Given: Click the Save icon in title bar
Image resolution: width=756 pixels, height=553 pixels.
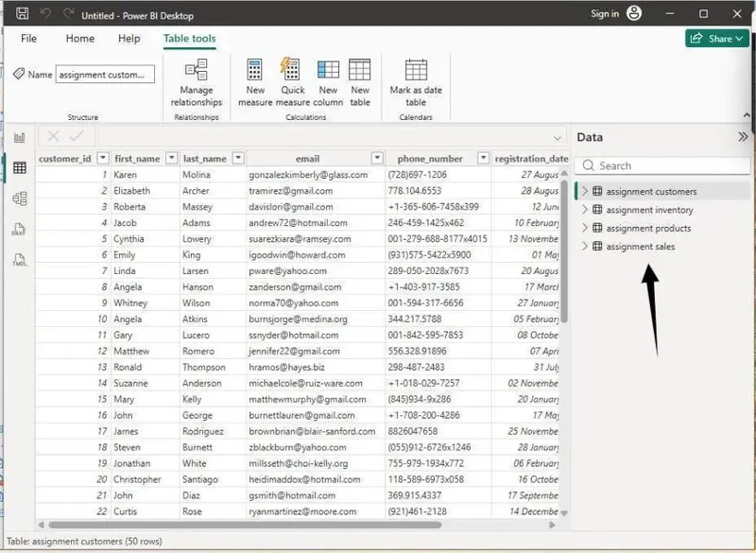Looking at the screenshot, I should tap(22, 13).
